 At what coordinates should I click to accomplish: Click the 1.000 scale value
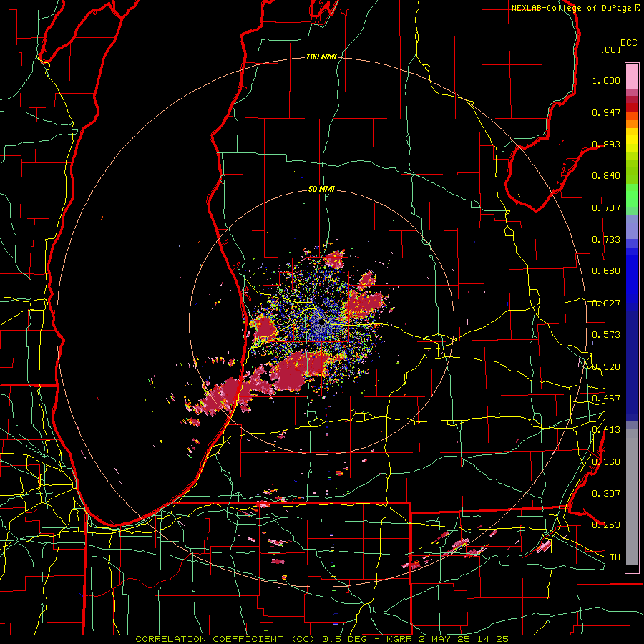tap(606, 80)
